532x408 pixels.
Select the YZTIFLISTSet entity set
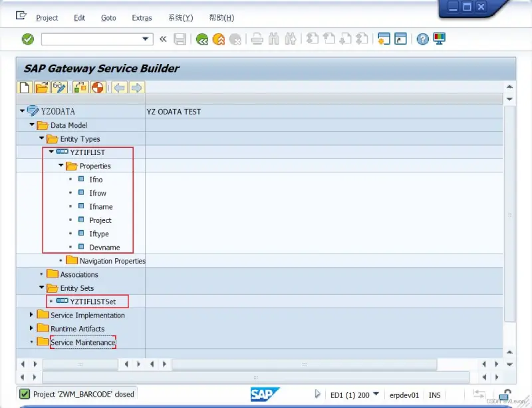tap(92, 302)
